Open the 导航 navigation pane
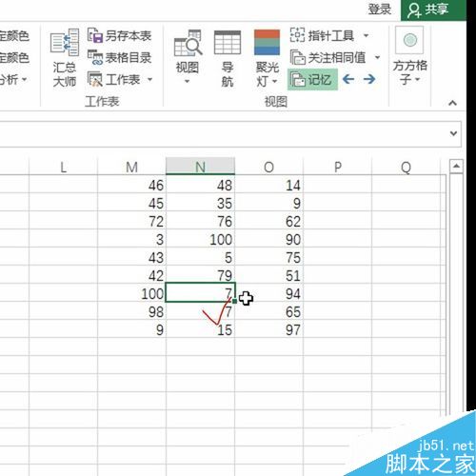Viewport: 476px width, 476px height. pos(228,58)
